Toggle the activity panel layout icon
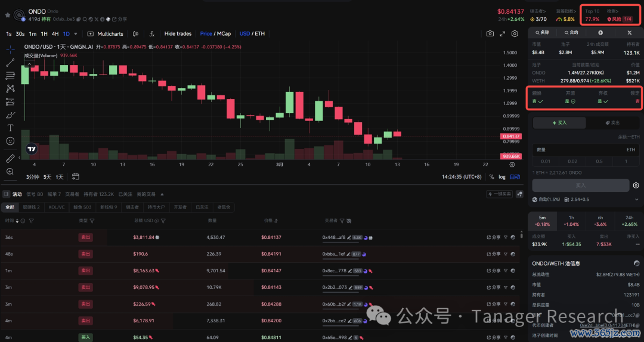 click(6, 194)
